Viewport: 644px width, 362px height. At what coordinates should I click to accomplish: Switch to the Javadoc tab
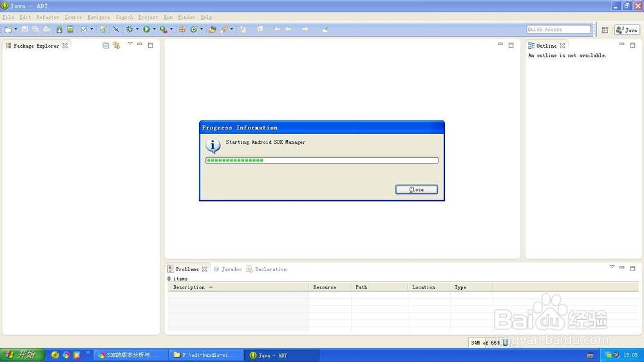click(228, 269)
